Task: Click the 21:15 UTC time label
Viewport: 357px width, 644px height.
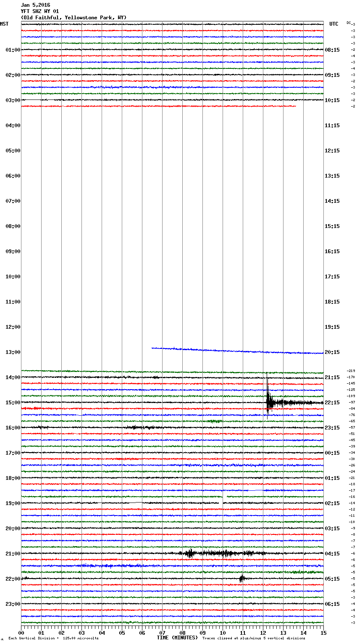Action: (332, 377)
